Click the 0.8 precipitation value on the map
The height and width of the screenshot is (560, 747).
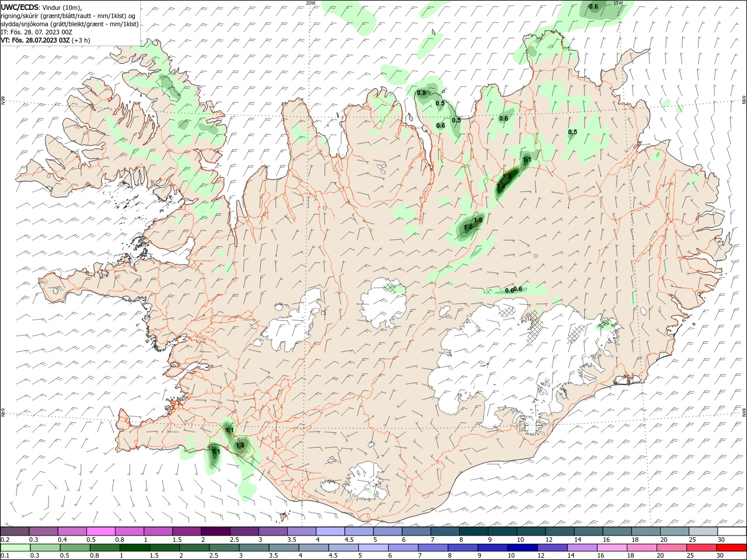pyautogui.click(x=421, y=93)
